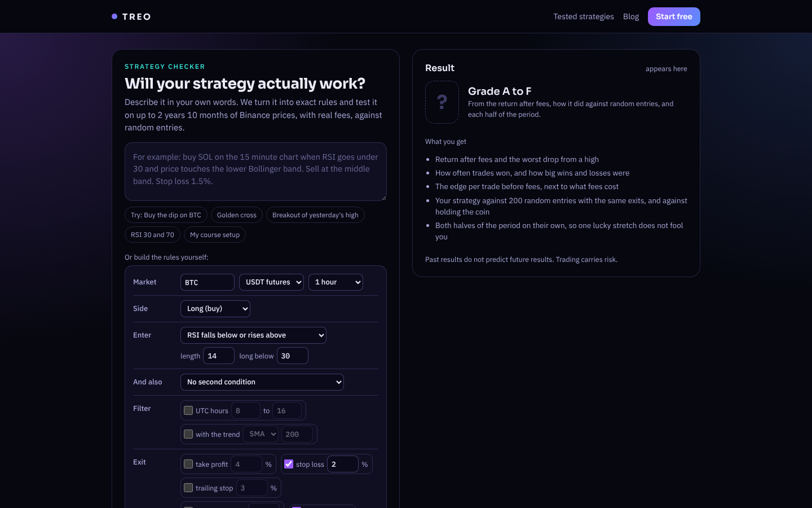This screenshot has width=812, height=508.
Task: Enable the UTC hours filter checkbox
Action: [x=188, y=410]
